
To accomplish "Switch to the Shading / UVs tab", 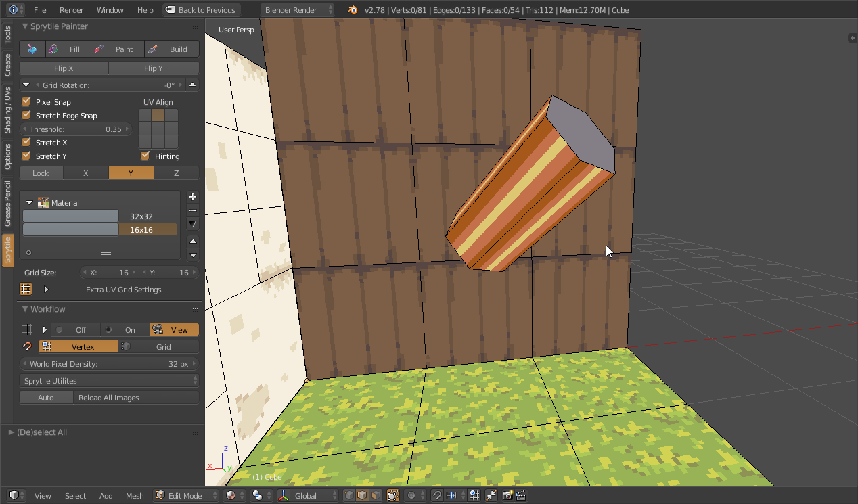I will [7, 110].
